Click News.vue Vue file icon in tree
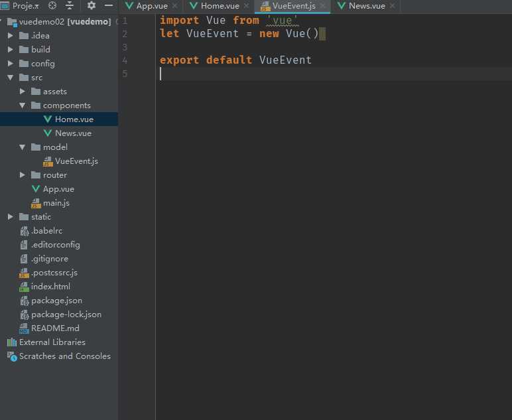The width and height of the screenshot is (512, 420). 48,133
